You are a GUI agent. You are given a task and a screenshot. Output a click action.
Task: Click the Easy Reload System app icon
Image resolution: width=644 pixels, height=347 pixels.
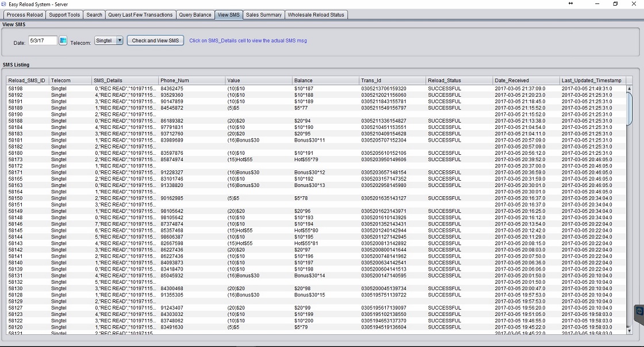[x=3, y=4]
